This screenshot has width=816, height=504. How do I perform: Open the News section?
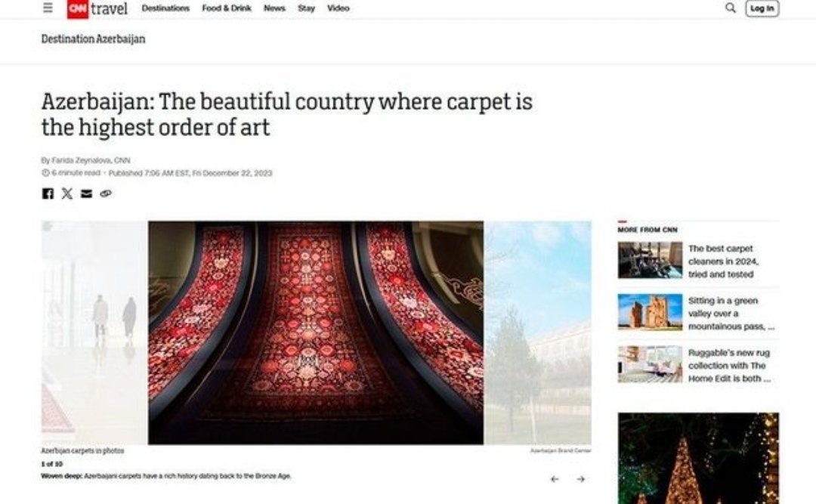[274, 8]
